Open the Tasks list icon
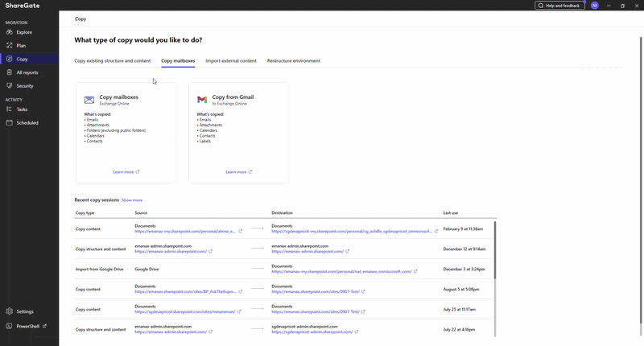This screenshot has width=644, height=346. (x=10, y=109)
